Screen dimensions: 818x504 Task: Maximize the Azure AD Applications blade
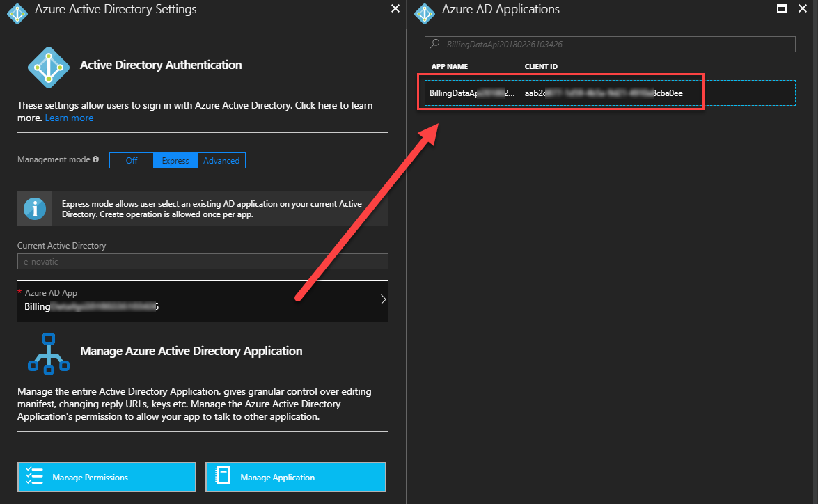coord(782,8)
